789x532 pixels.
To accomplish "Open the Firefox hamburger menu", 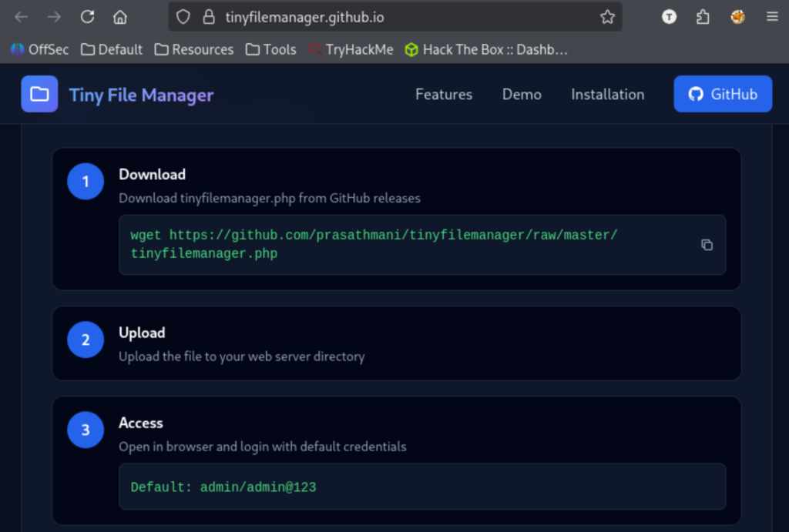I will point(771,17).
